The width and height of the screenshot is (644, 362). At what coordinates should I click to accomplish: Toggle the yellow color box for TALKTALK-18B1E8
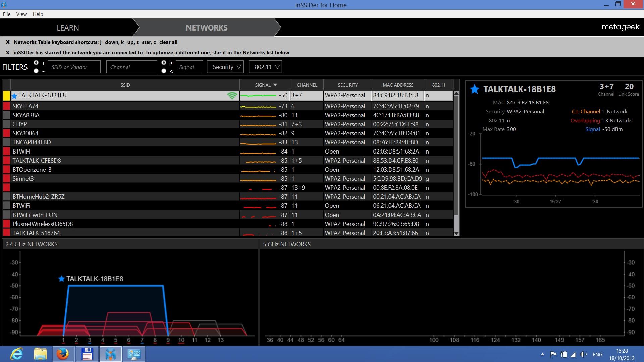[x=6, y=96]
